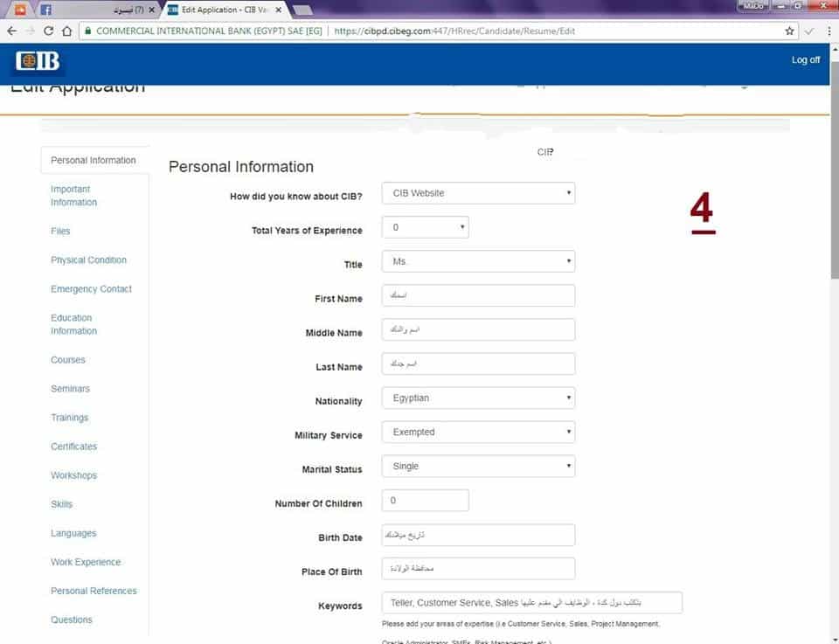Focus the Middle Name input box

click(x=478, y=330)
